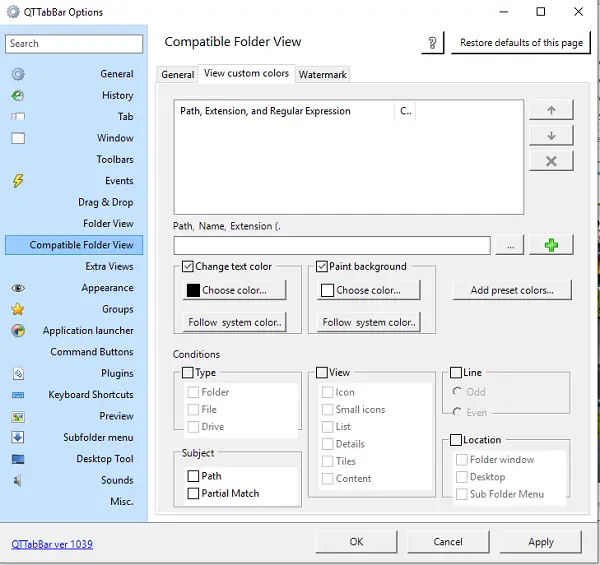
Task: Click the Events lightning bolt icon
Action: tap(18, 181)
